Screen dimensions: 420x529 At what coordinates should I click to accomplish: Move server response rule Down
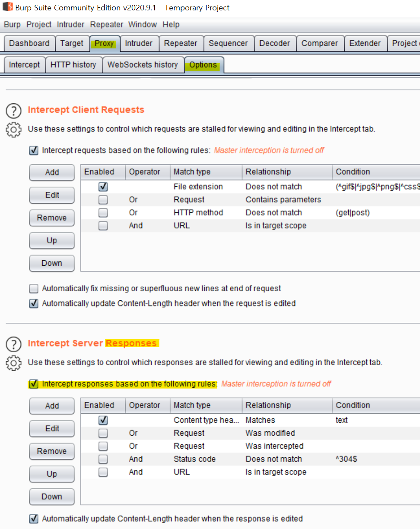(52, 496)
